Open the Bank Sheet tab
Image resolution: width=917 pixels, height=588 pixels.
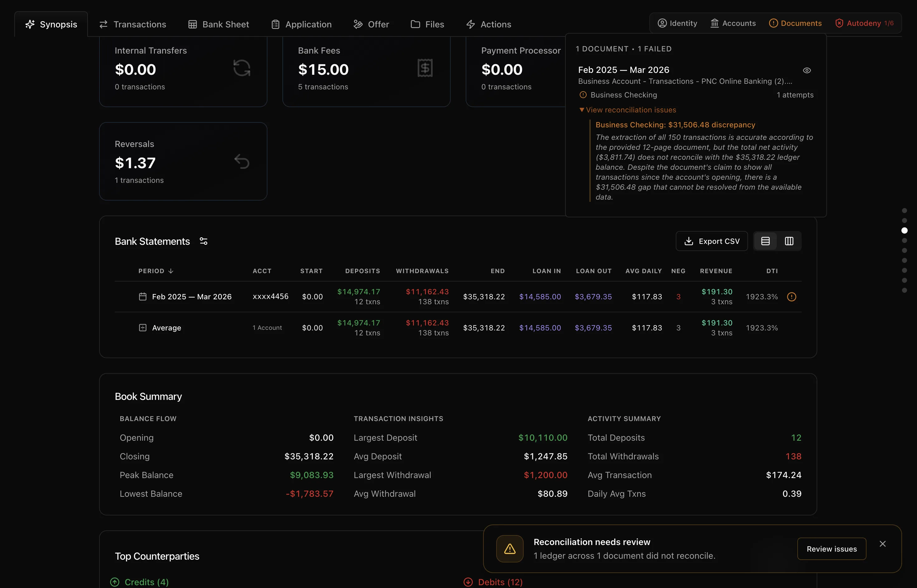pyautogui.click(x=218, y=24)
